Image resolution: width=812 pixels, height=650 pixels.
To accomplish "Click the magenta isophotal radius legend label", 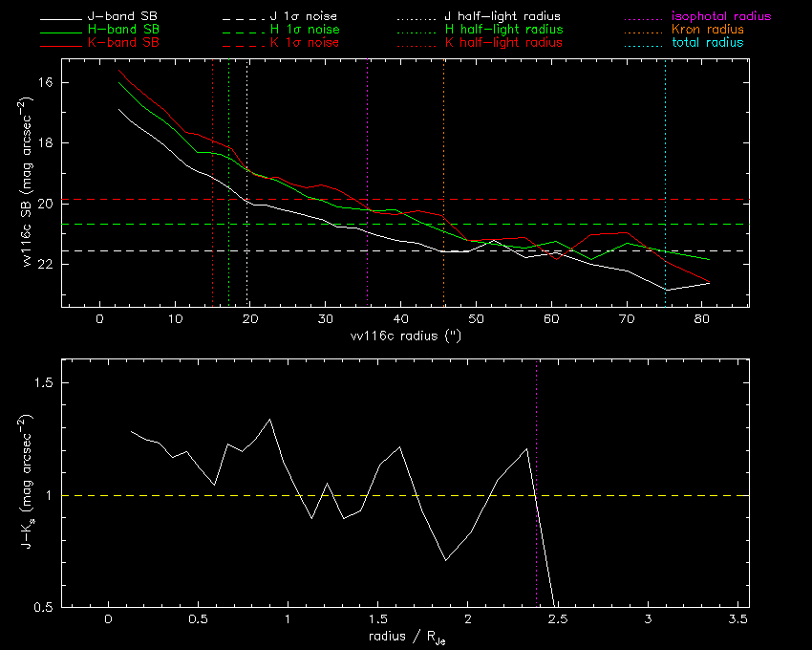I will click(x=719, y=17).
